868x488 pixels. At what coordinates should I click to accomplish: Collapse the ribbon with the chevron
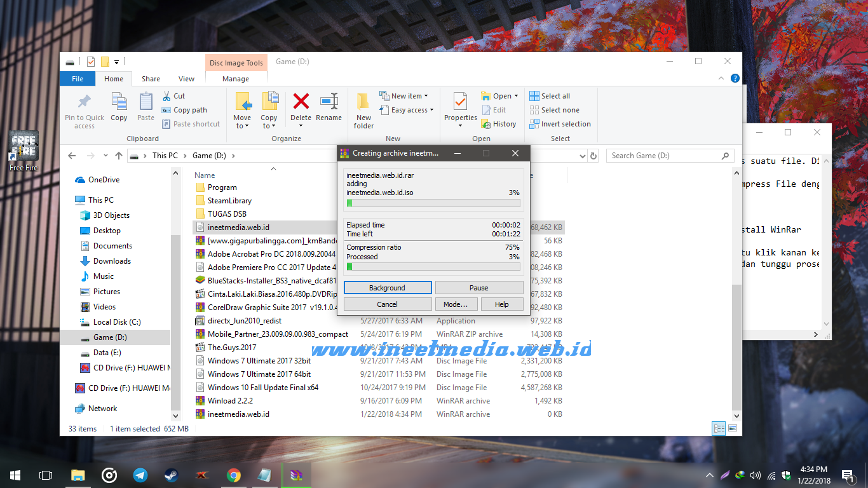721,79
